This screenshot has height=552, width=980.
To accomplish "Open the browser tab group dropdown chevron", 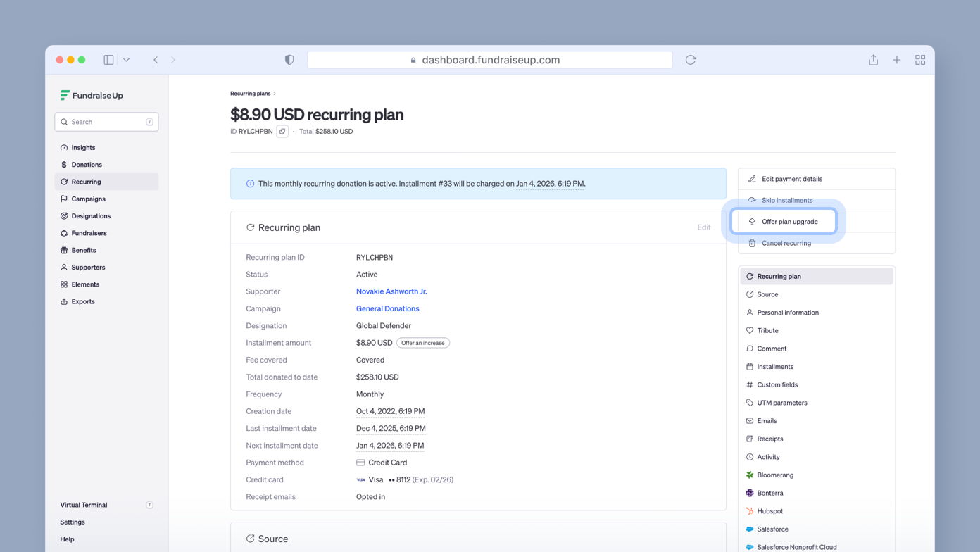I will coord(127,60).
